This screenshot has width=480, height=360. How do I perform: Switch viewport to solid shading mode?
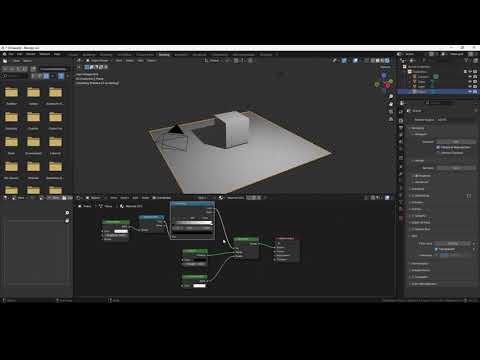[x=378, y=60]
